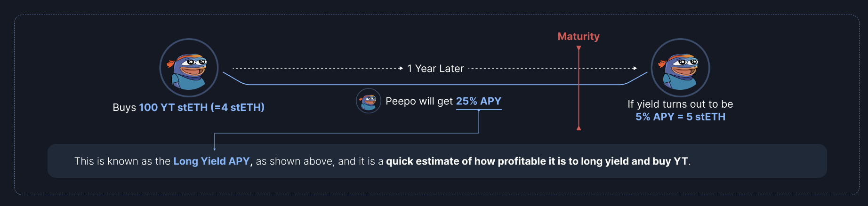The image size is (868, 206).
Task: Click the "Peepo will get" text
Action: coord(419,101)
